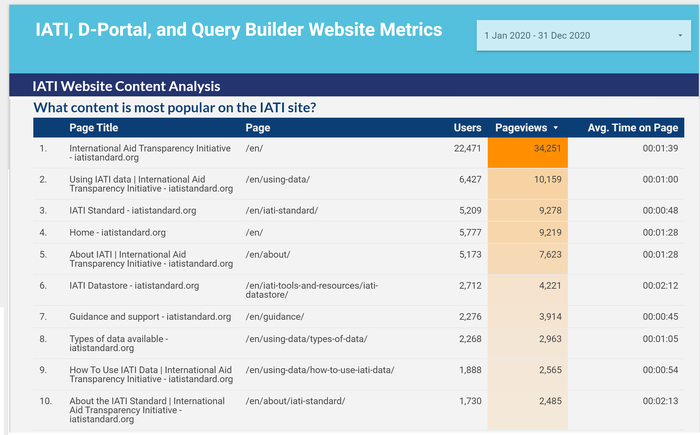
Task: Click the Page column header
Action: [258, 128]
